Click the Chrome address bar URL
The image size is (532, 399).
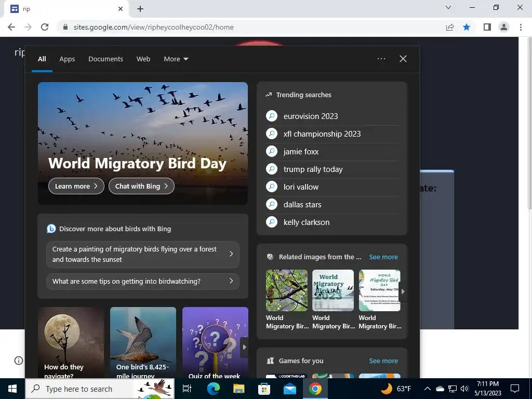click(154, 27)
